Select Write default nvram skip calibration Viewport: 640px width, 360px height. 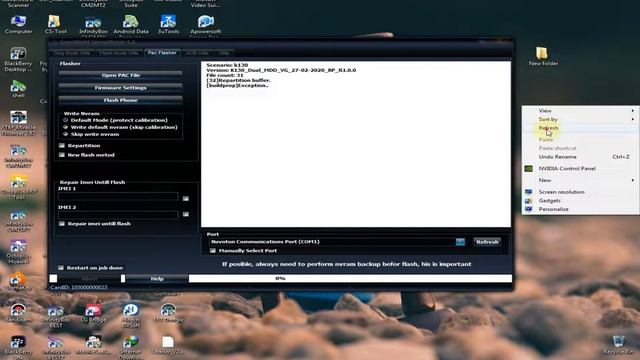65,127
